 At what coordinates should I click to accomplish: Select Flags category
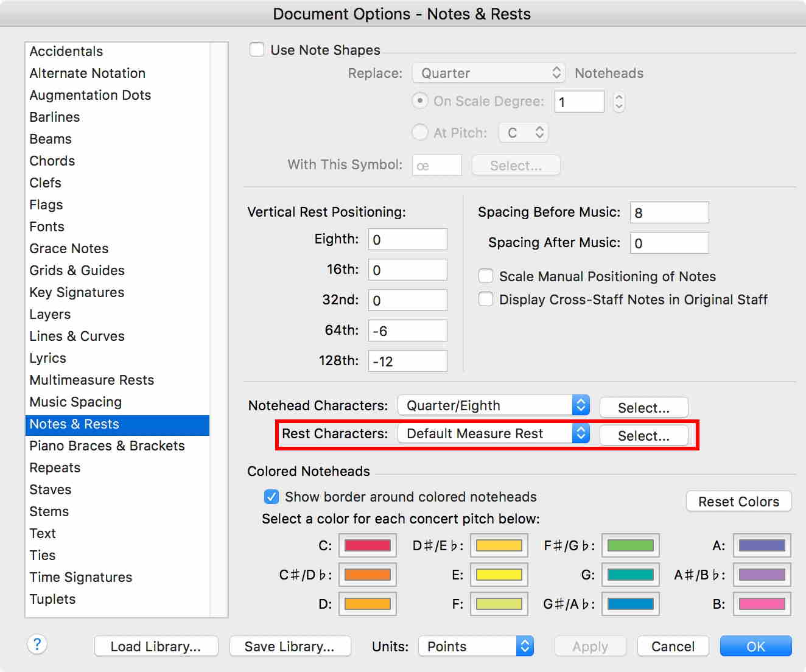(117, 205)
